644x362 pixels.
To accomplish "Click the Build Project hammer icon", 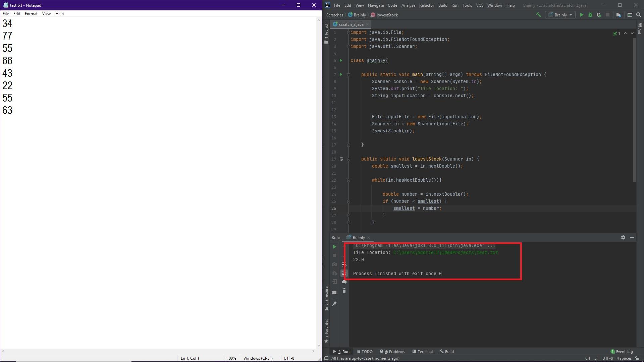I will (x=538, y=15).
